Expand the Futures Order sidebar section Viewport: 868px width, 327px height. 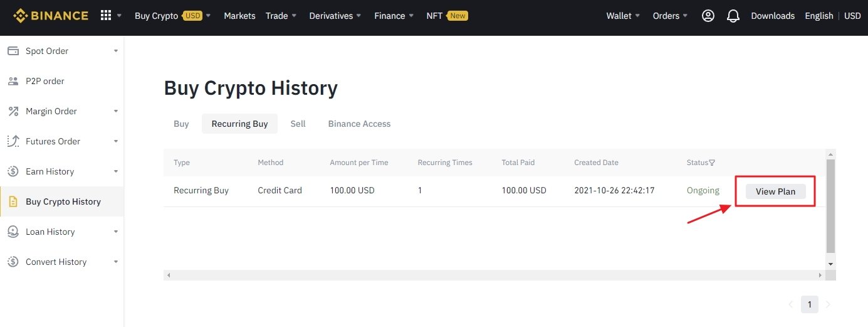[x=116, y=141]
